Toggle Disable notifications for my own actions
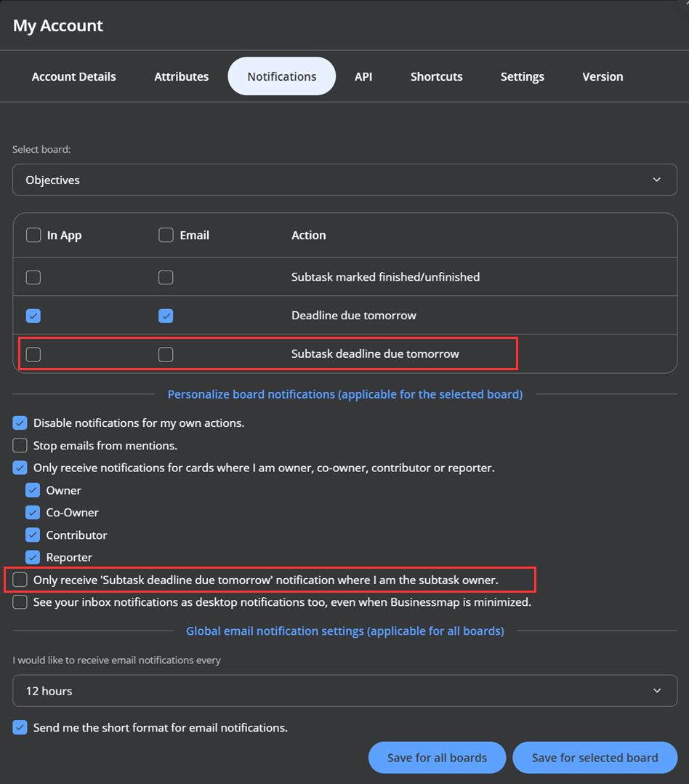Screen dimensions: 689x784 pyautogui.click(x=20, y=423)
